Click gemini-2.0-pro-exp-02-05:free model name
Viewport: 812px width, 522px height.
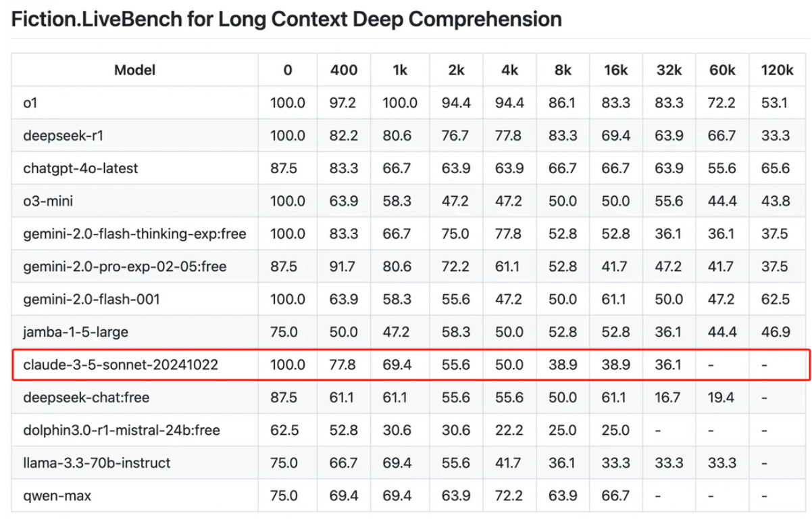pos(124,266)
